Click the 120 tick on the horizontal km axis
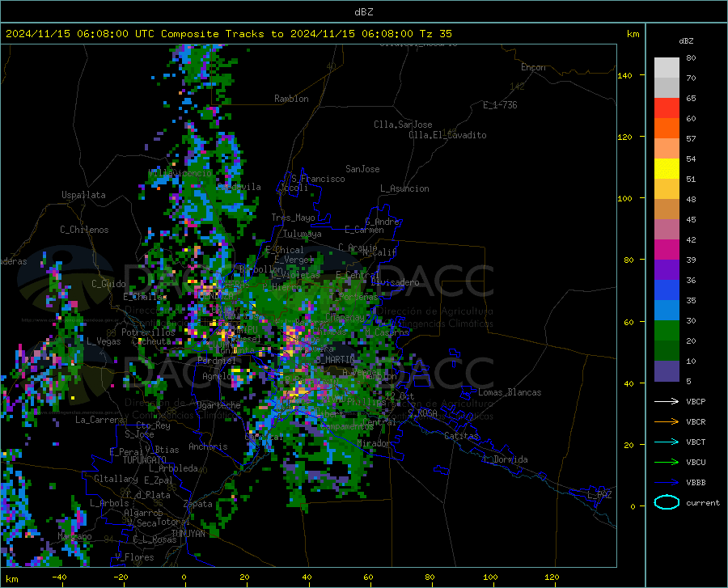The width and height of the screenshot is (728, 588). [552, 577]
